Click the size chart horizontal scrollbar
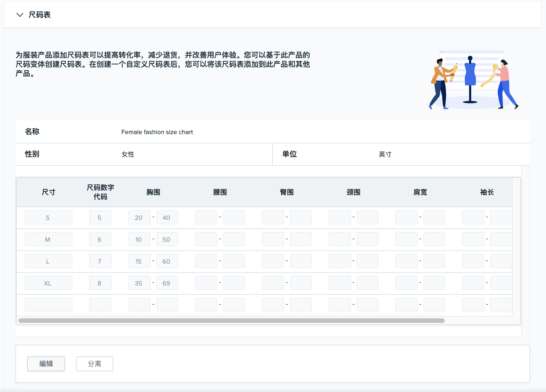546x392 pixels. pyautogui.click(x=232, y=321)
